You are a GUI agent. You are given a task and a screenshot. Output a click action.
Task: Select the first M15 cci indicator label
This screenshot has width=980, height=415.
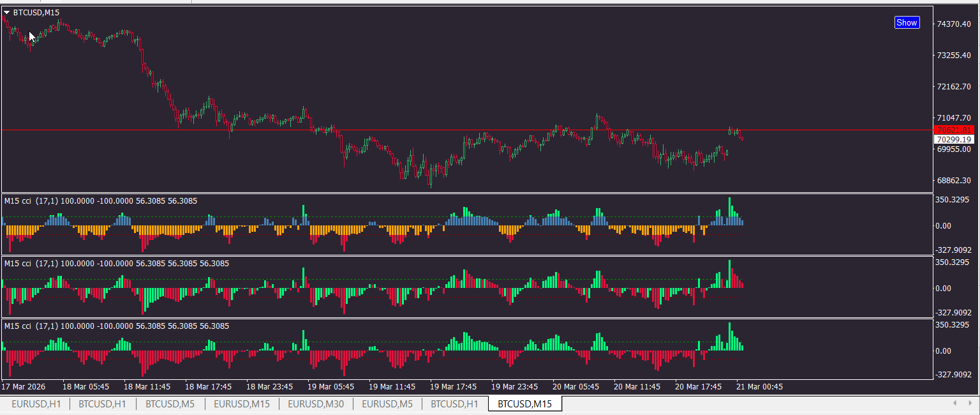(101, 201)
